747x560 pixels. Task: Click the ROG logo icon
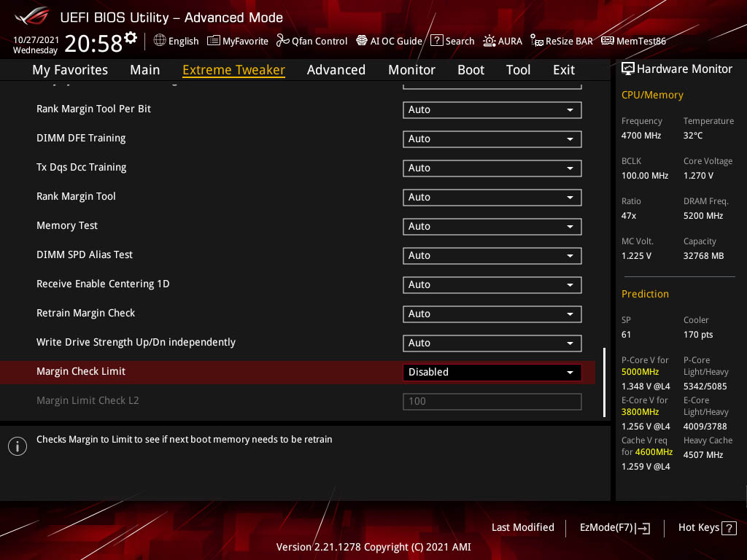click(x=31, y=17)
